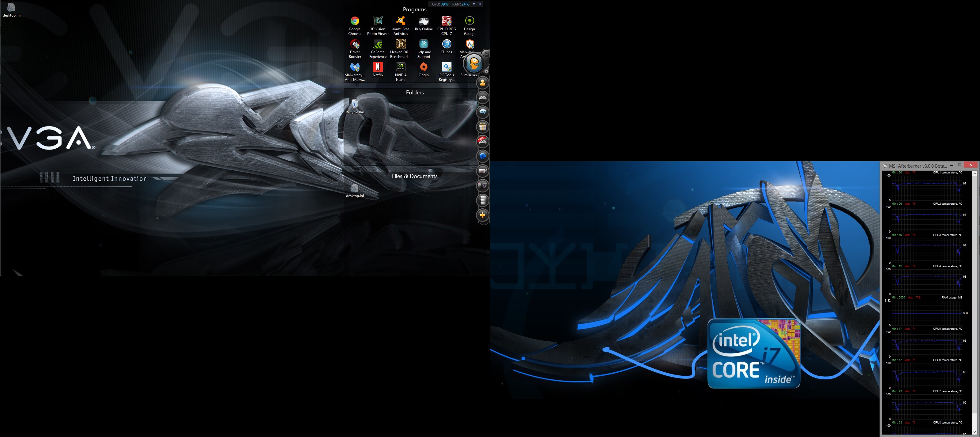Click scroll-up arrow in MSI Afterburner

click(975, 173)
